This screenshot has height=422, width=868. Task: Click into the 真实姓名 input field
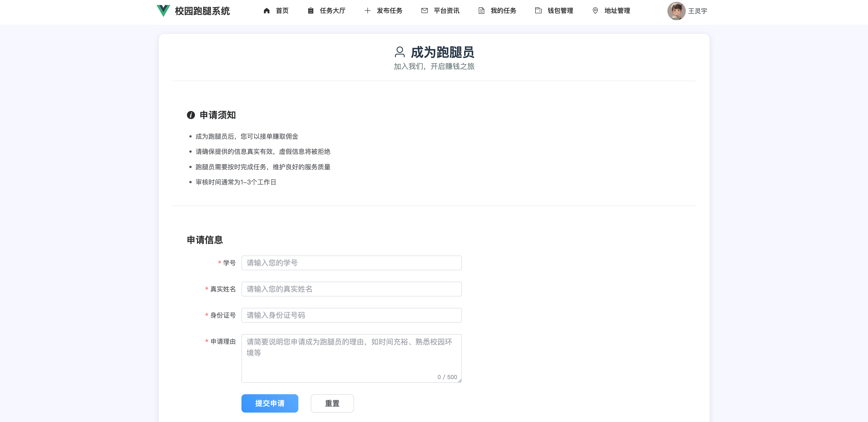(351, 289)
